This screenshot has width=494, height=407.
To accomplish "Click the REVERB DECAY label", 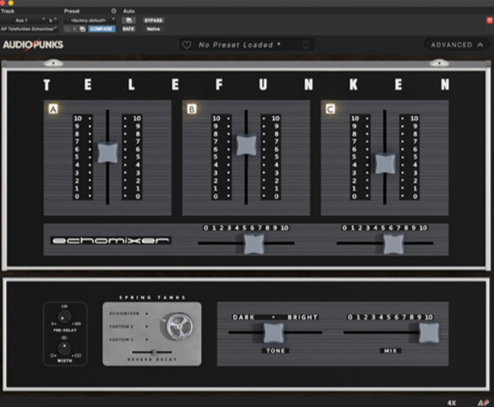I will [152, 360].
